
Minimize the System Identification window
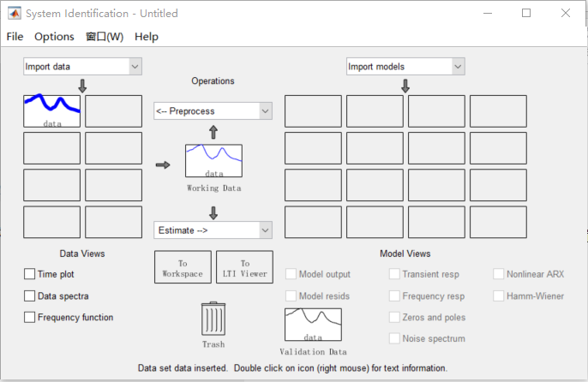pos(488,13)
